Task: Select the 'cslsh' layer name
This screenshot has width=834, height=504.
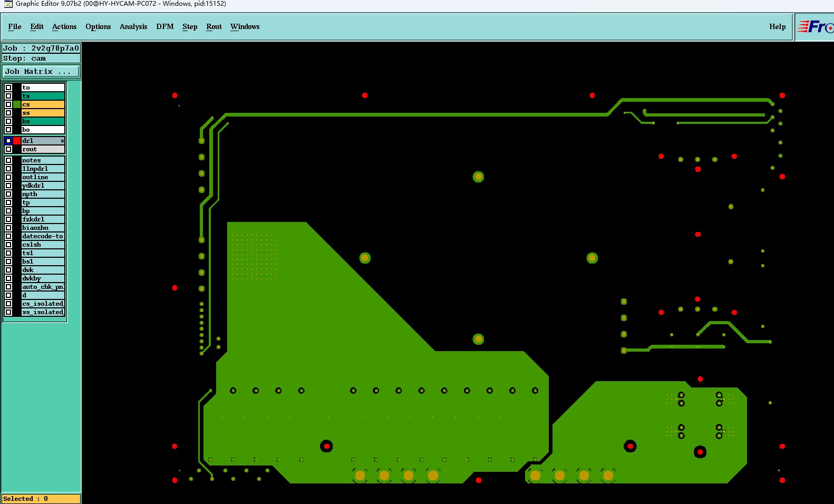Action: click(43, 245)
